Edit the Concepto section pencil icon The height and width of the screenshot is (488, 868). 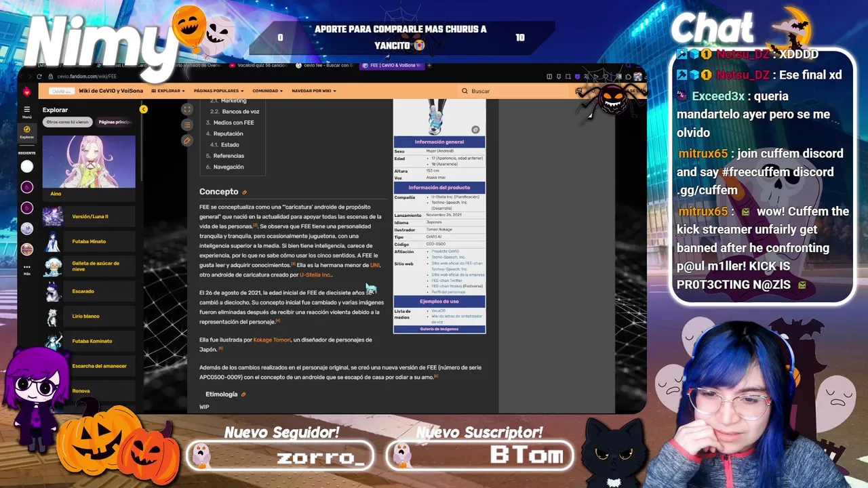click(x=245, y=192)
